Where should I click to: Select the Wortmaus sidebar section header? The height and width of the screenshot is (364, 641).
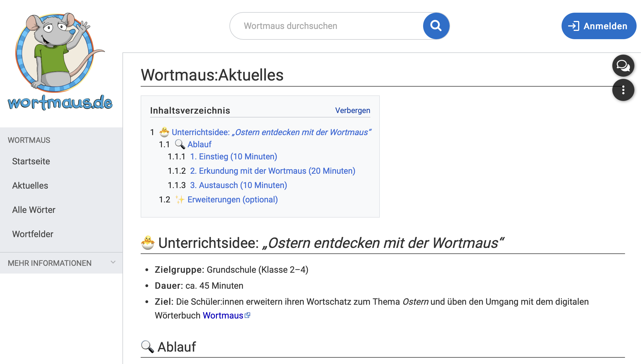29,140
